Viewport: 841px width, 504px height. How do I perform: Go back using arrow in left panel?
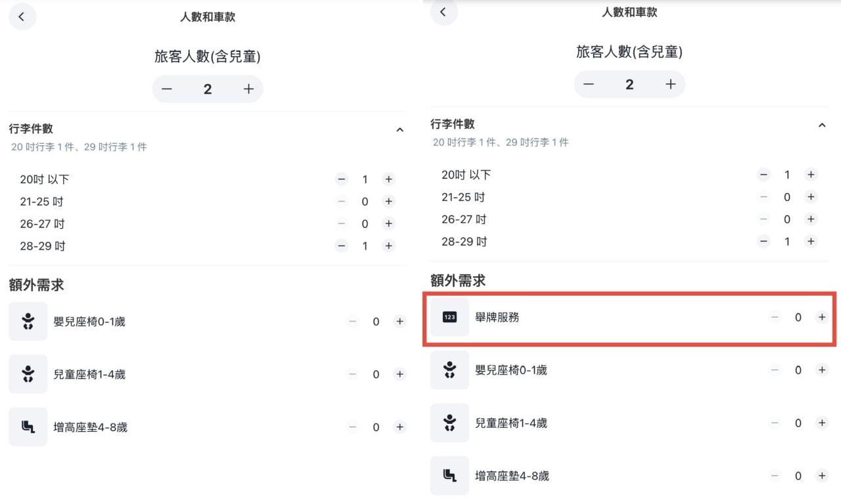(x=22, y=17)
